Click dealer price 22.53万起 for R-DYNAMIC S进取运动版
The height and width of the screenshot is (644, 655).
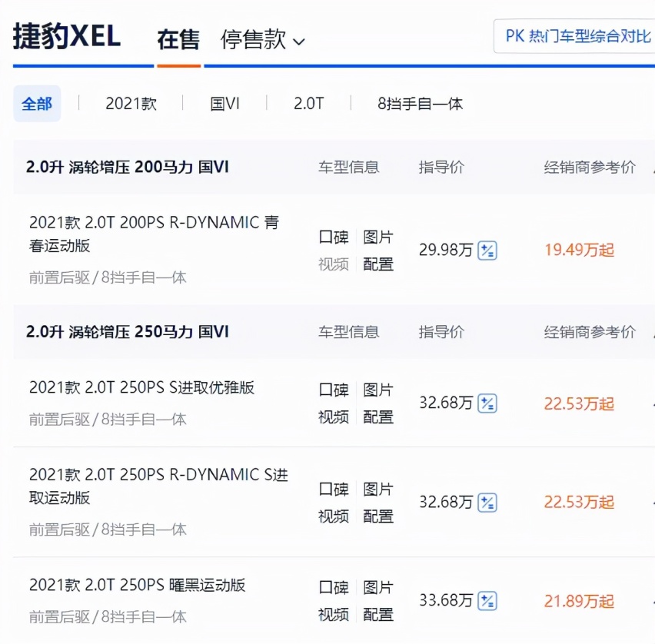click(x=579, y=502)
